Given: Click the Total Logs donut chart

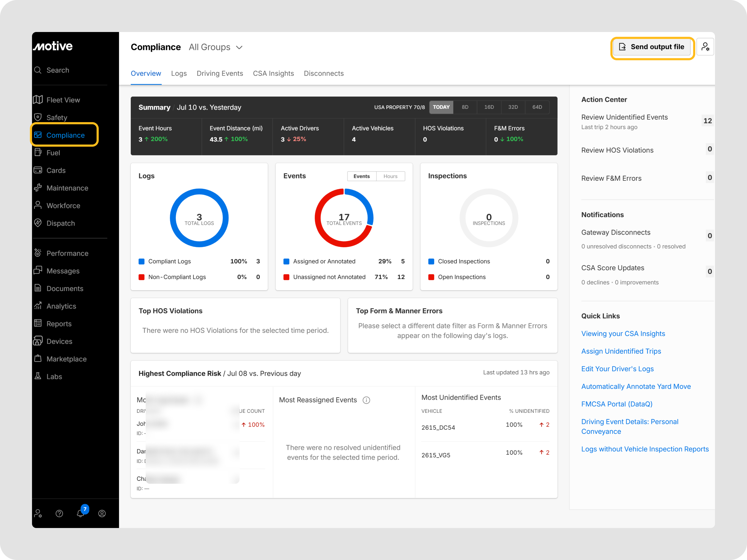Looking at the screenshot, I should pos(199,218).
